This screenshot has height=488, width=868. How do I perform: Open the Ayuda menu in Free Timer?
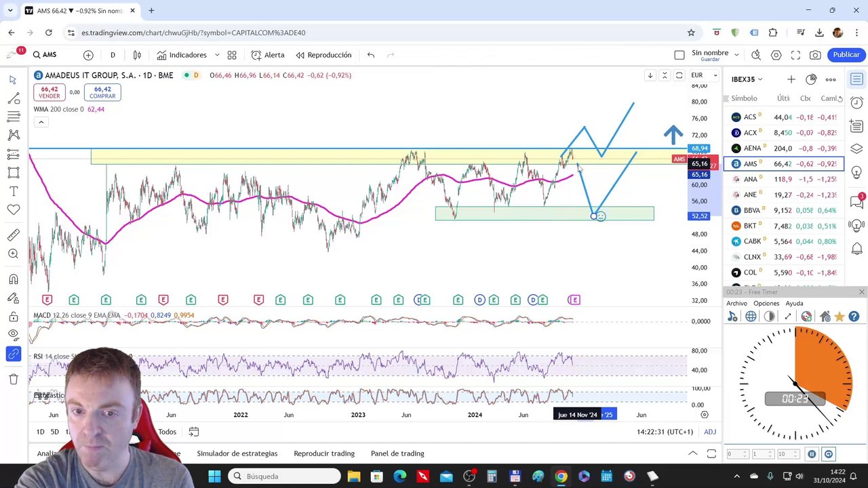tap(794, 304)
